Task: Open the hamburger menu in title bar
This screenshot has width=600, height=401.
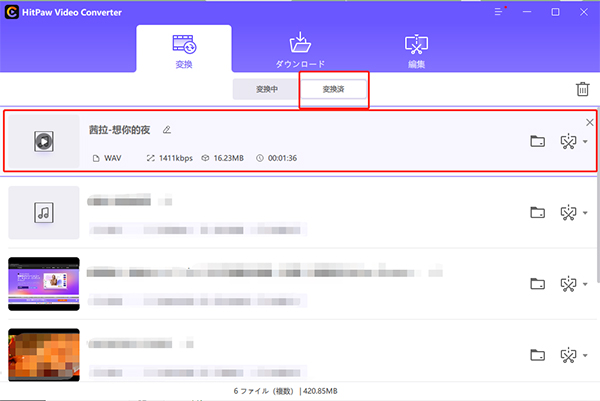Action: 498,12
